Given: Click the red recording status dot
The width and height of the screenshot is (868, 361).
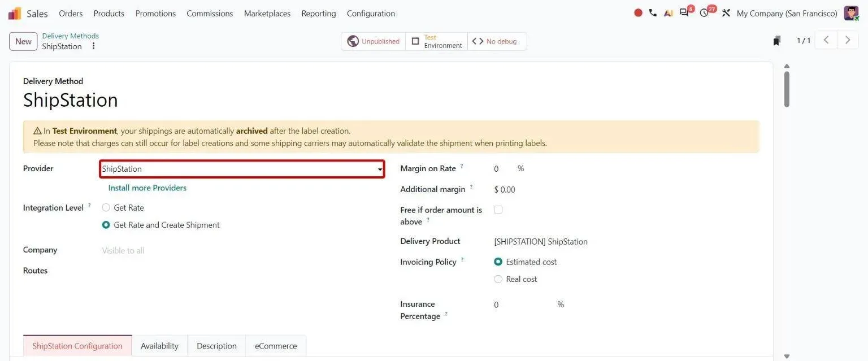Looking at the screenshot, I should (x=638, y=13).
